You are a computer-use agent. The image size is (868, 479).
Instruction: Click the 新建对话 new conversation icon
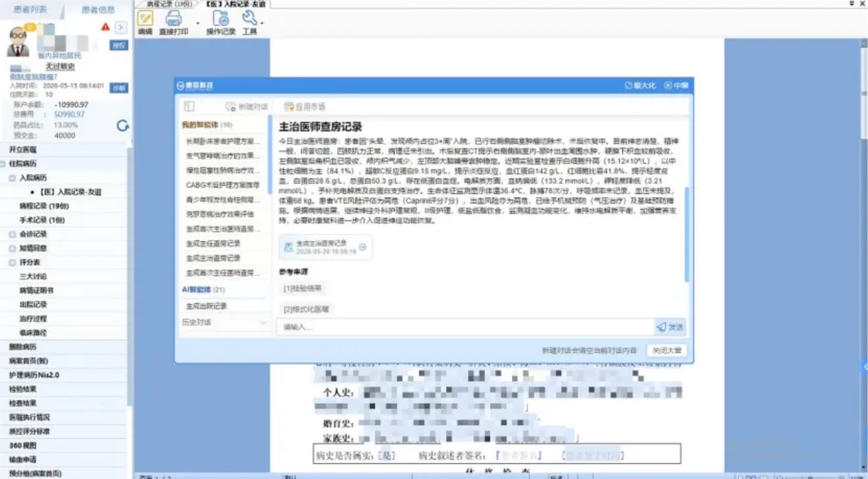(x=230, y=107)
